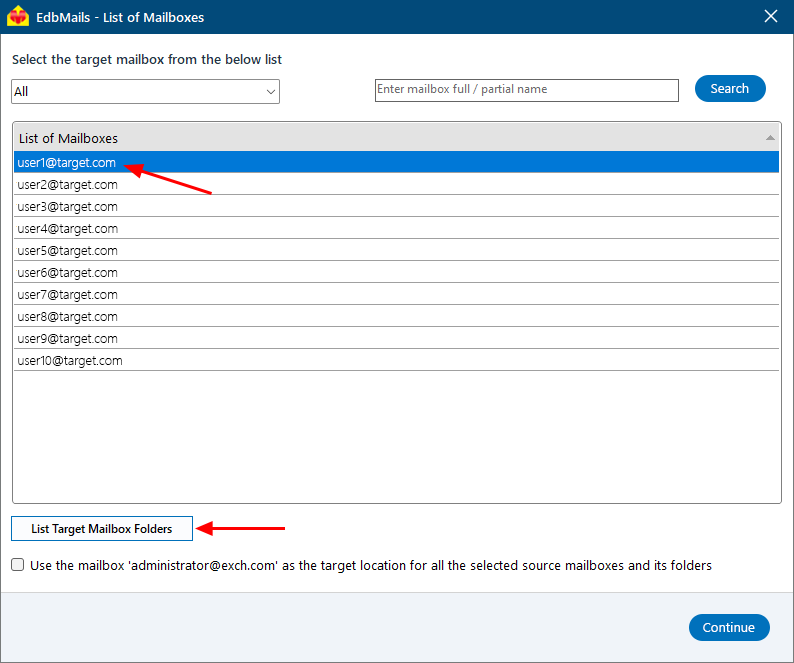Select user2@target.com from the list
This screenshot has width=794, height=663.
click(67, 184)
